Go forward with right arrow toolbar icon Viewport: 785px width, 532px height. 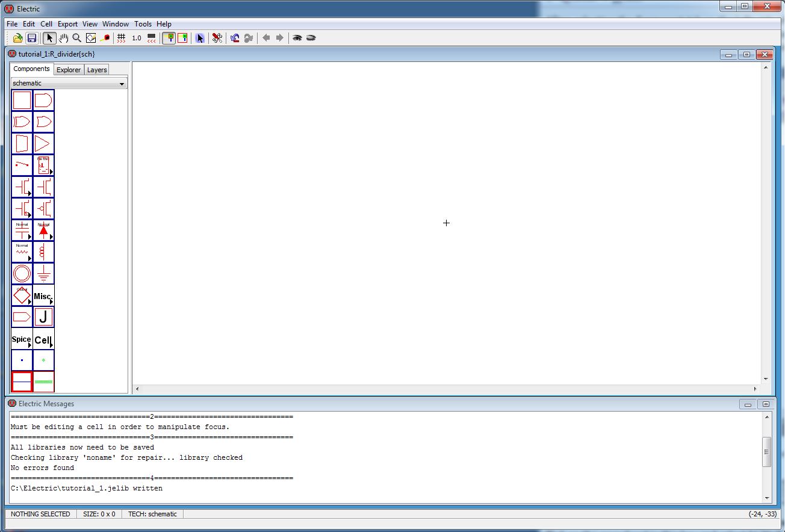click(279, 38)
